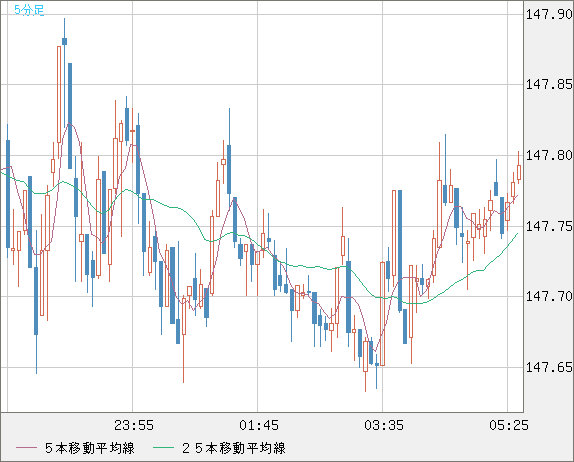Click the 05:25 time axis label
The height and width of the screenshot is (462, 574).
click(509, 425)
